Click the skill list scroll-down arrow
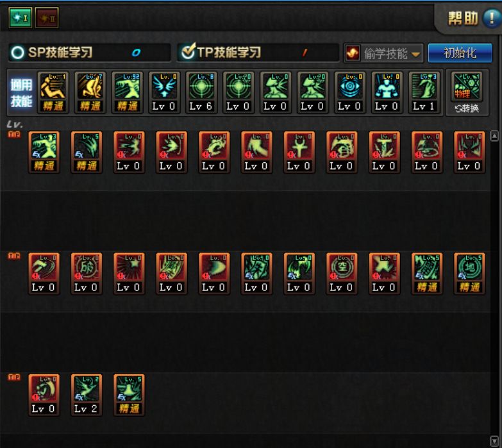Image resolution: width=502 pixels, height=448 pixels. point(494,440)
